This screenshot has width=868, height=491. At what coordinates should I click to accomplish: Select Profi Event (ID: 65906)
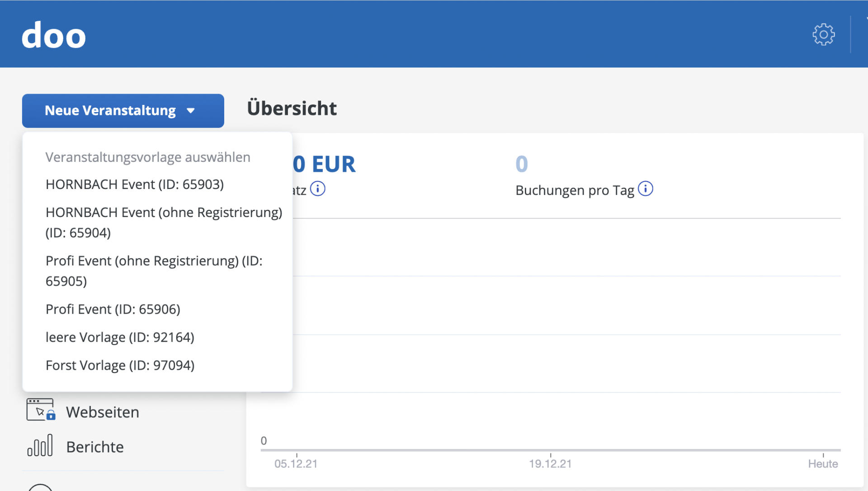pos(113,309)
